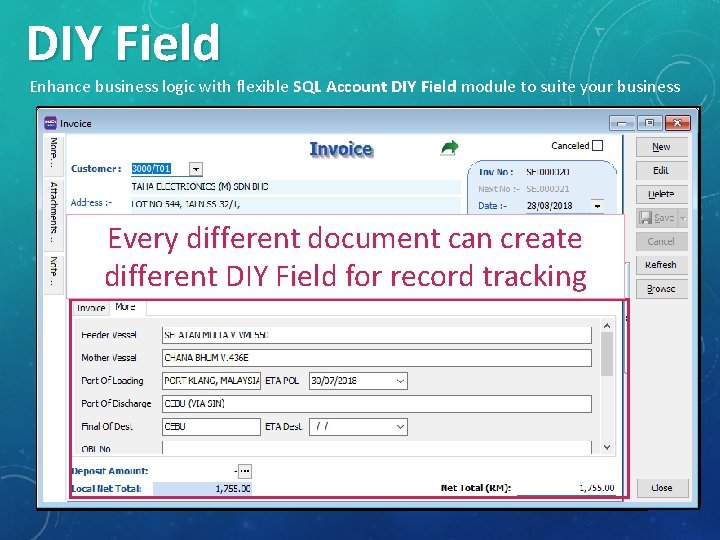This screenshot has height=540, width=720.
Task: Click the Local Net Total value 1,755.00
Action: [202, 489]
